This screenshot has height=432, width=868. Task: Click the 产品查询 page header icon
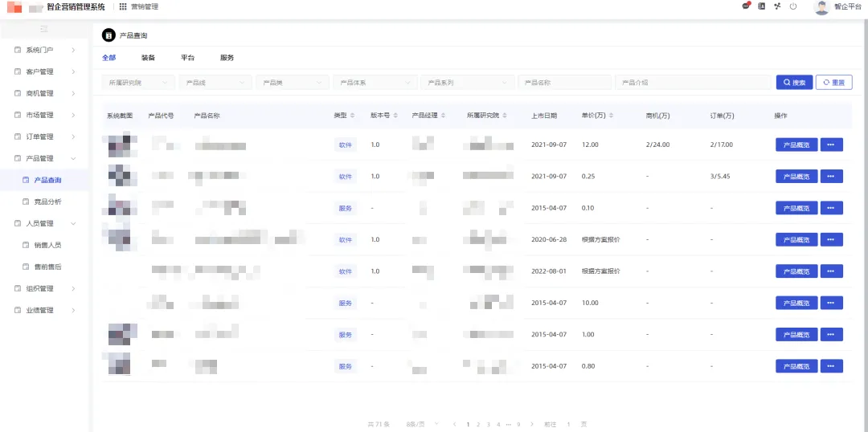point(108,35)
